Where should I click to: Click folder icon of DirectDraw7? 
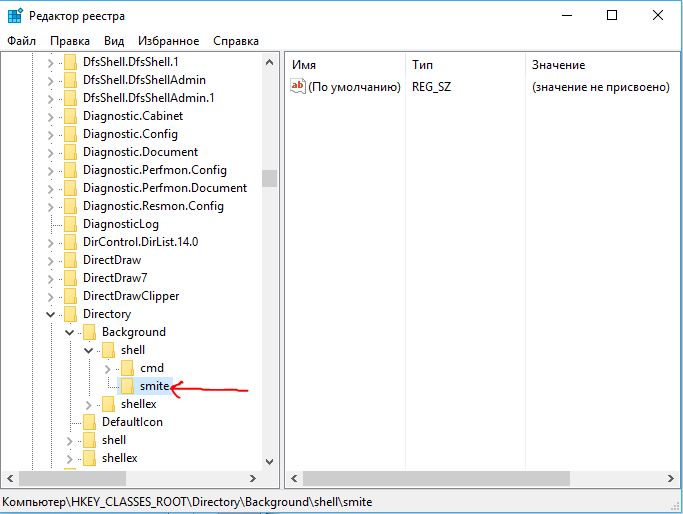(x=71, y=278)
